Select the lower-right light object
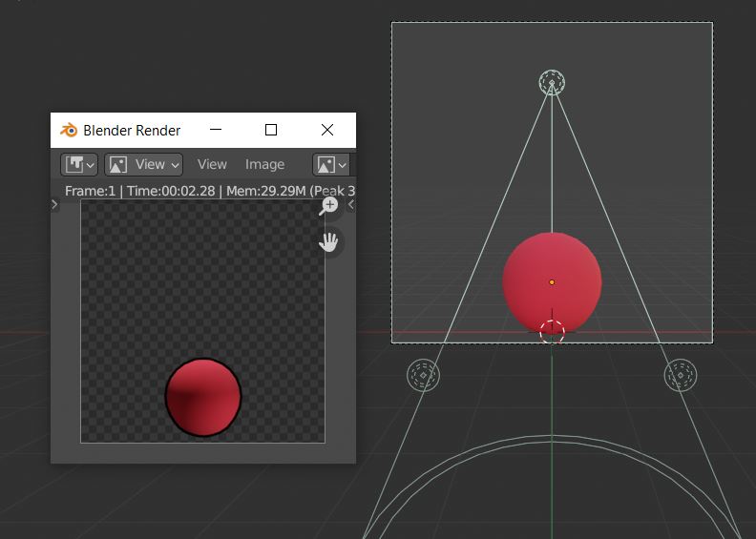The height and width of the screenshot is (539, 756). point(680,375)
